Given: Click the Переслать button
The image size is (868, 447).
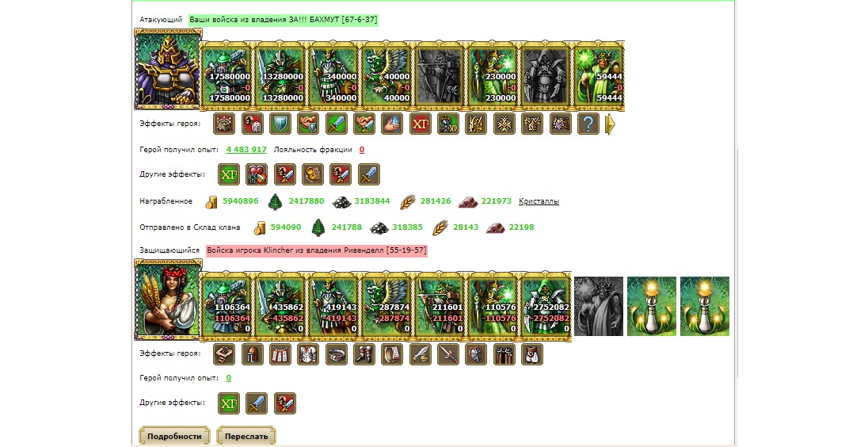Looking at the screenshot, I should 246,436.
